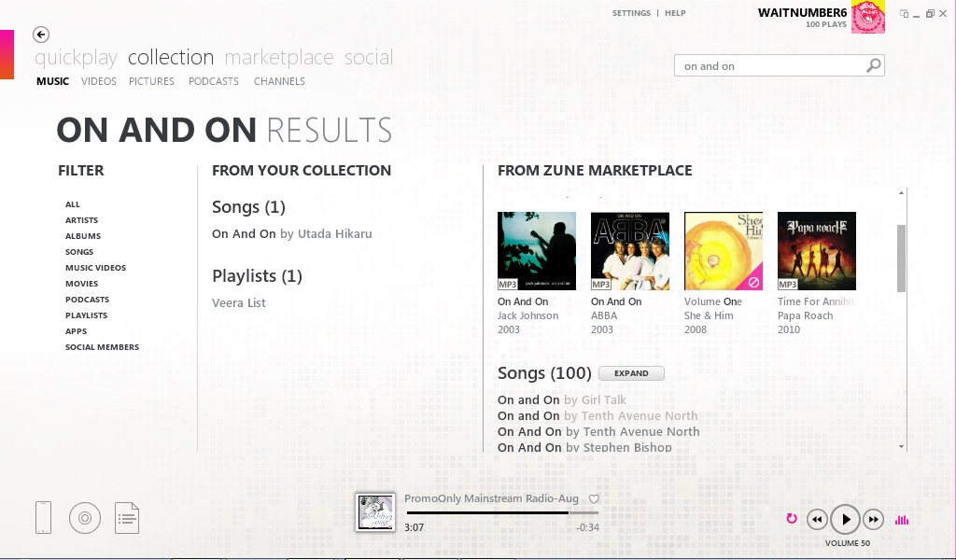Screen dimensions: 956x560
Task: Switch to compact mode window icon
Action: click(904, 13)
